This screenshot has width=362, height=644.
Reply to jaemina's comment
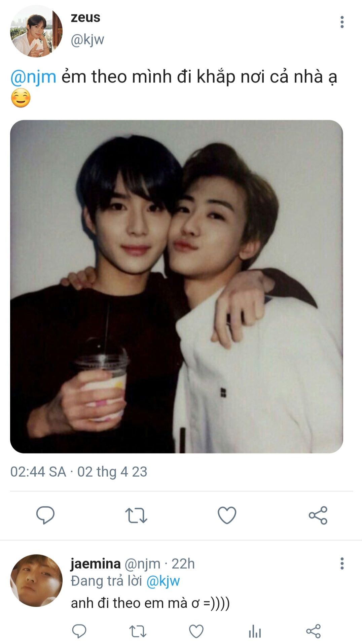pyautogui.click(x=79, y=631)
